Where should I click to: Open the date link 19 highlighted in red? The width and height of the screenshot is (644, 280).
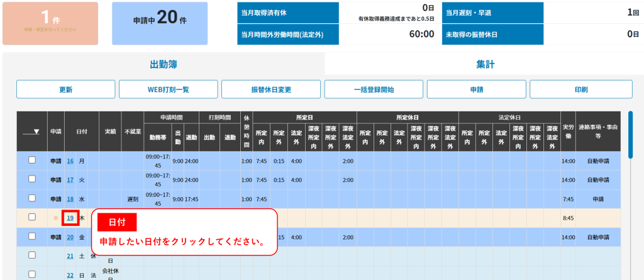coord(70,218)
